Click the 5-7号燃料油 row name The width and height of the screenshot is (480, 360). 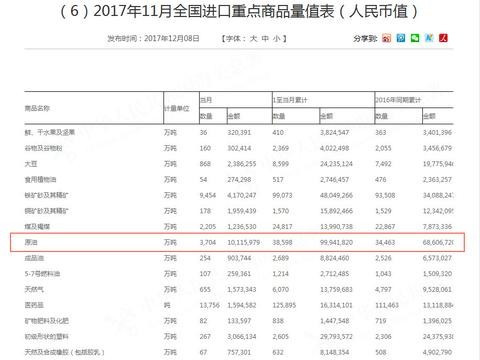(42, 274)
